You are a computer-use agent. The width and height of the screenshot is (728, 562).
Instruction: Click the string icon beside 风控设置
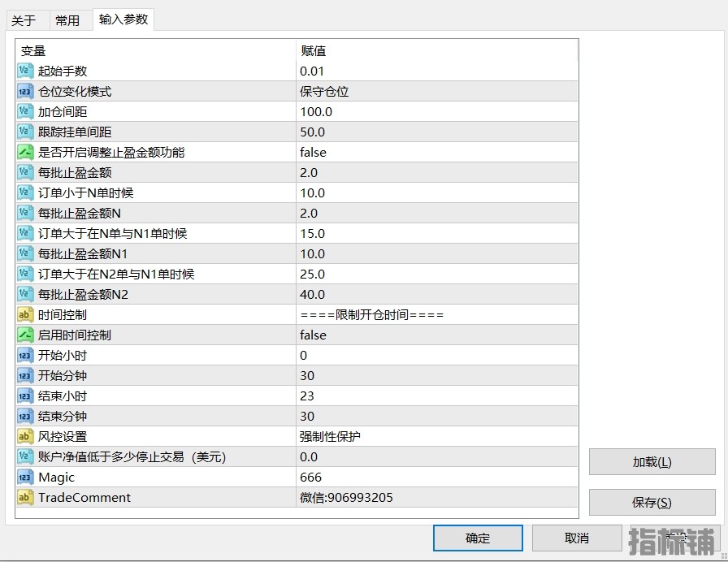point(25,437)
